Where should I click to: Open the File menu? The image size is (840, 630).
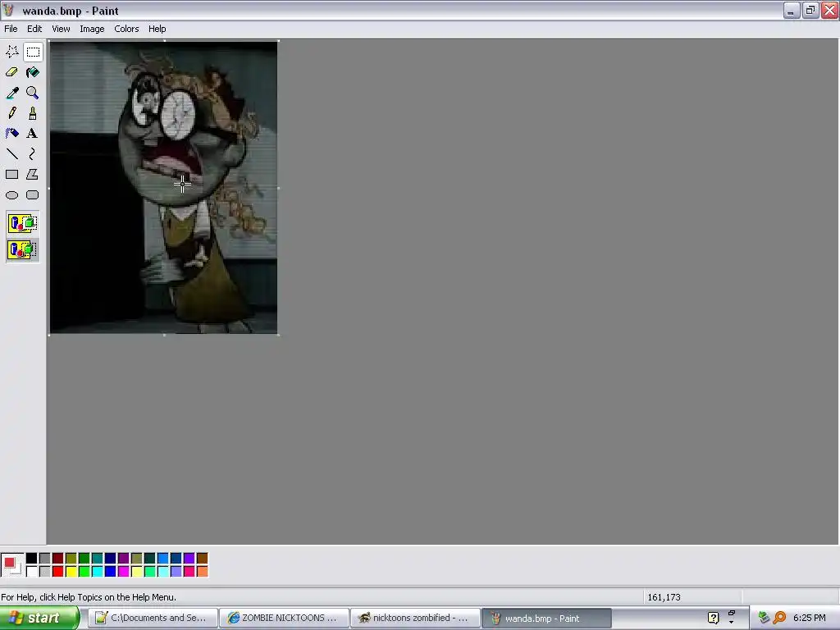pos(11,29)
